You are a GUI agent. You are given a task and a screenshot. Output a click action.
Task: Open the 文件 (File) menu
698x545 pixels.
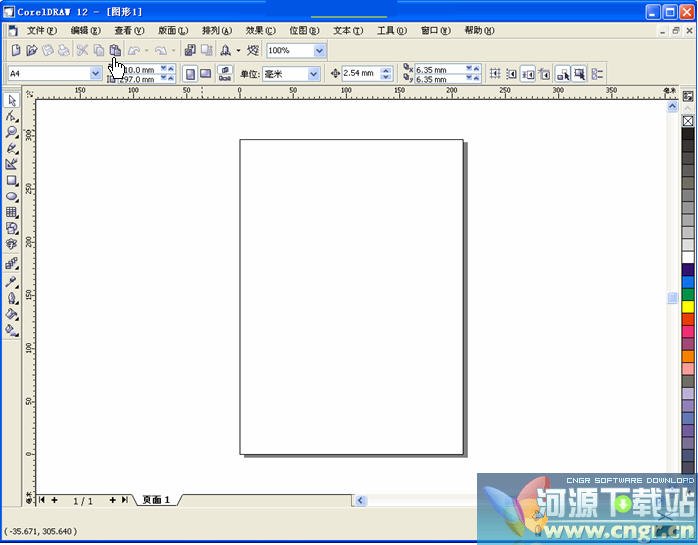(41, 30)
